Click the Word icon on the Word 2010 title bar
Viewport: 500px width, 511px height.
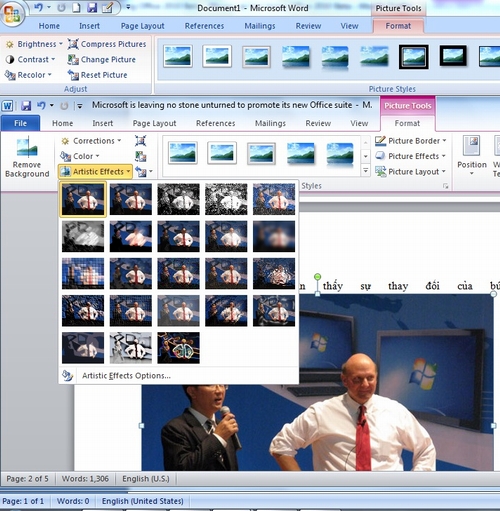pos(7,106)
